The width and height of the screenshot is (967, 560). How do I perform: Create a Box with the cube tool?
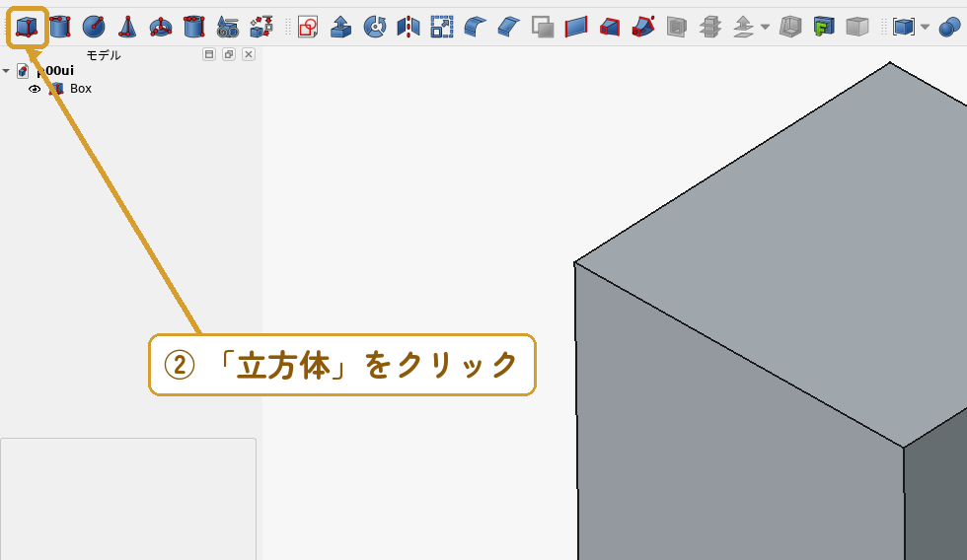point(27,27)
